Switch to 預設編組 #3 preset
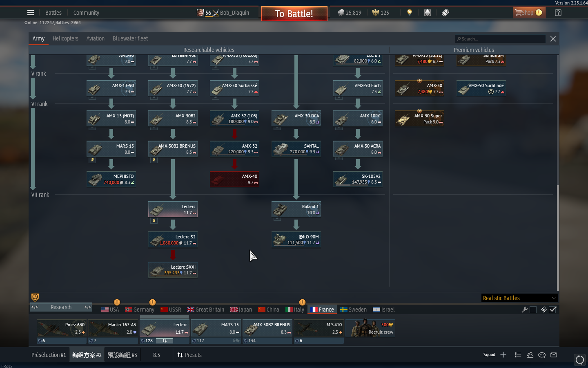 [122, 355]
